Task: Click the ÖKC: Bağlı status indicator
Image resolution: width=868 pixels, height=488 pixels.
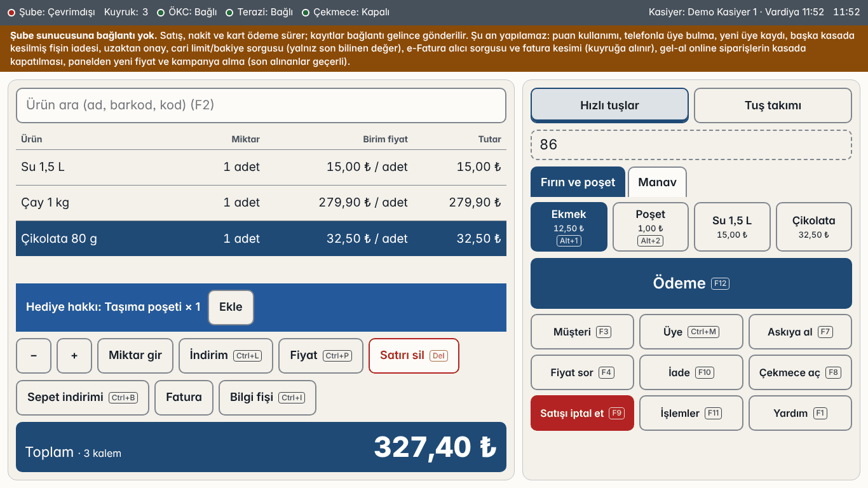Action: tap(187, 12)
